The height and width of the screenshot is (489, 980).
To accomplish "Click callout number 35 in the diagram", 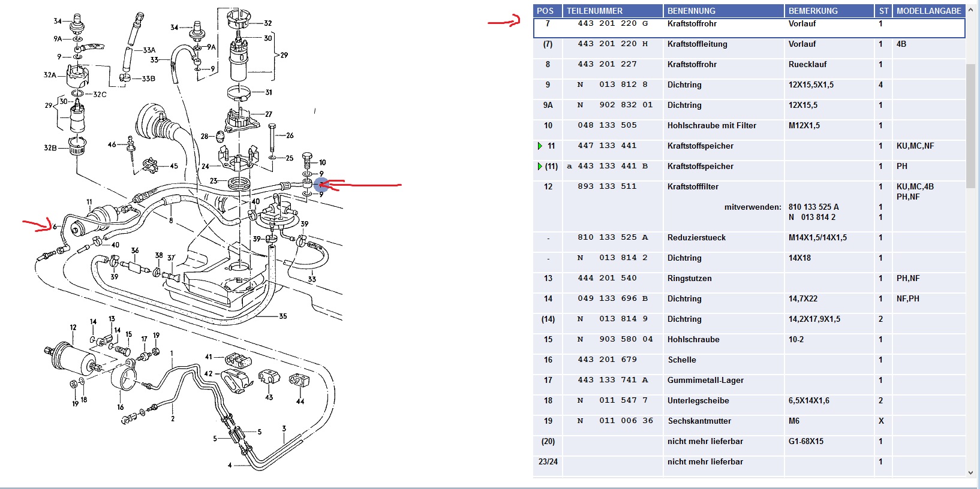I will (x=283, y=316).
